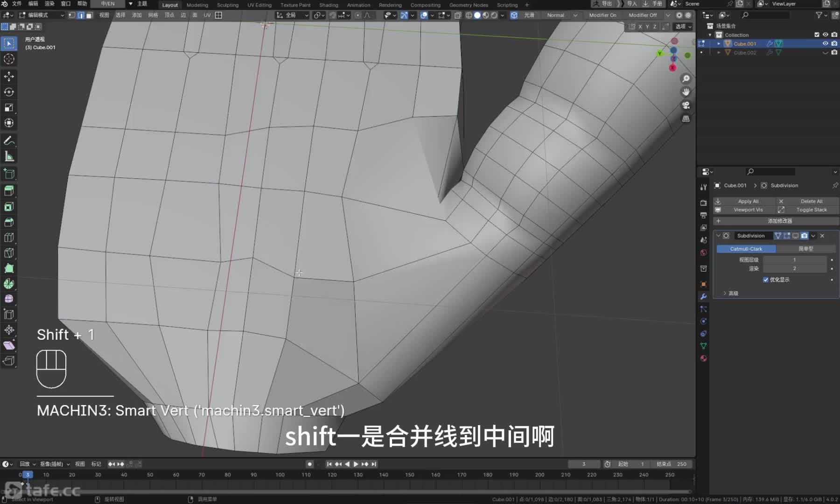Switch to the Modeling workspace tab
This screenshot has width=840, height=504.
pyautogui.click(x=197, y=5)
